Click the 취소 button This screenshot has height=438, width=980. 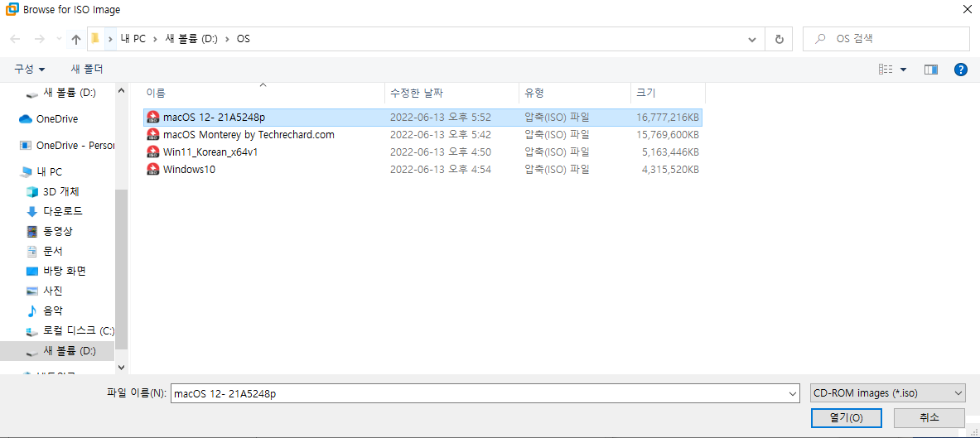(x=929, y=417)
